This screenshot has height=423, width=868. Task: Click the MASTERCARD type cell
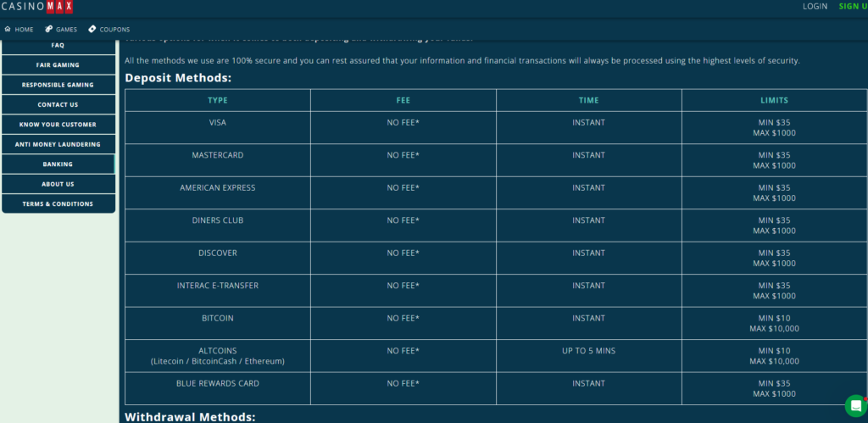click(218, 160)
